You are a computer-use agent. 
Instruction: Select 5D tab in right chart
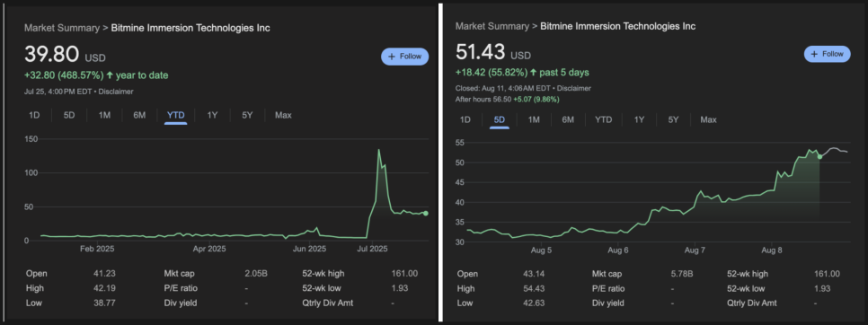(x=500, y=119)
